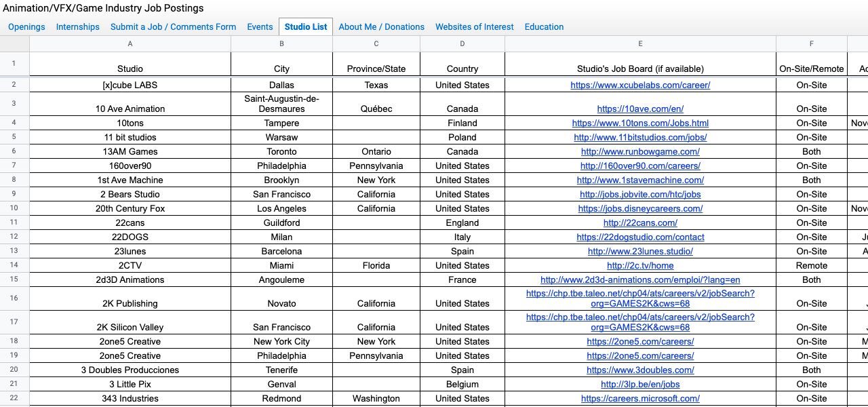868x407 pixels.
Task: Select the About Me / Donations tab
Action: coord(381,27)
